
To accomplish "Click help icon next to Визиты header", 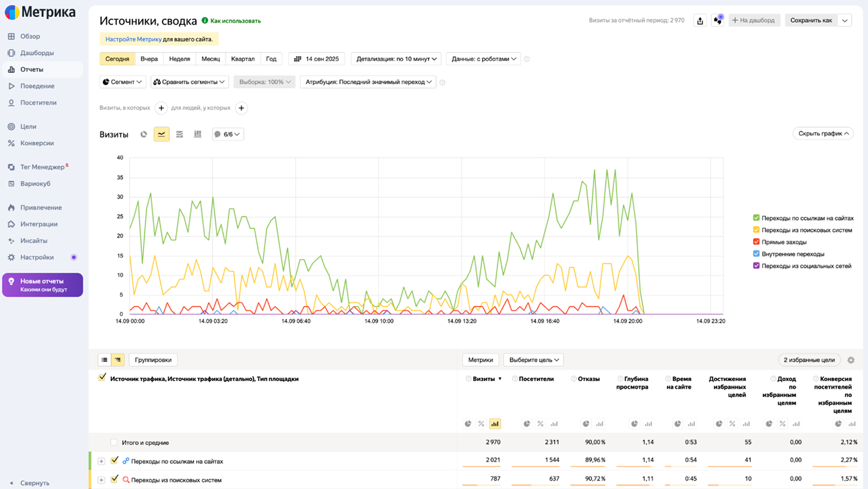I will pos(469,379).
